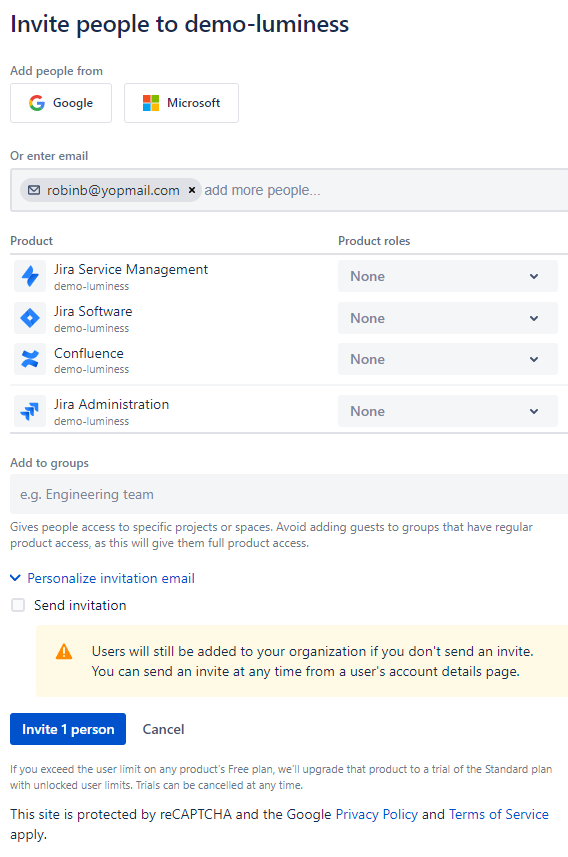This screenshot has height=857, width=568.
Task: Enable the Send invitation checkbox
Action: click(x=18, y=605)
